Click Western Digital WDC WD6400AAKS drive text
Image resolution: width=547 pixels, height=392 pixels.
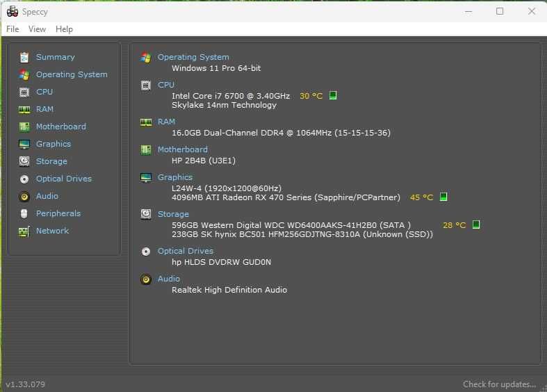(x=291, y=225)
